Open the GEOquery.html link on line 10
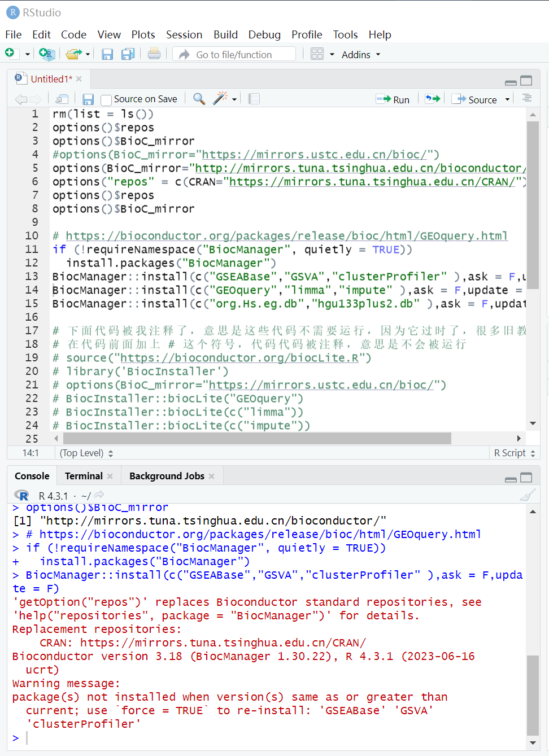The image size is (549, 756). [x=286, y=236]
